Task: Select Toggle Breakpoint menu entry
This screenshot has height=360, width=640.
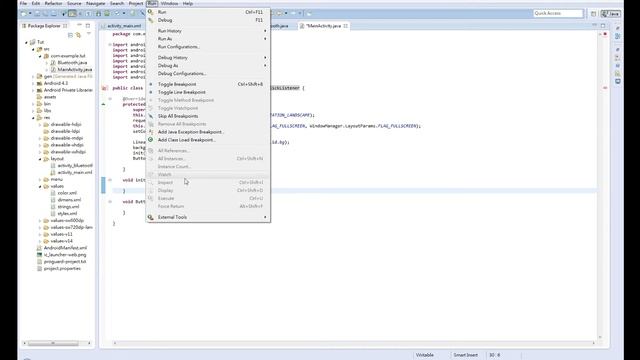Action: [x=208, y=84]
